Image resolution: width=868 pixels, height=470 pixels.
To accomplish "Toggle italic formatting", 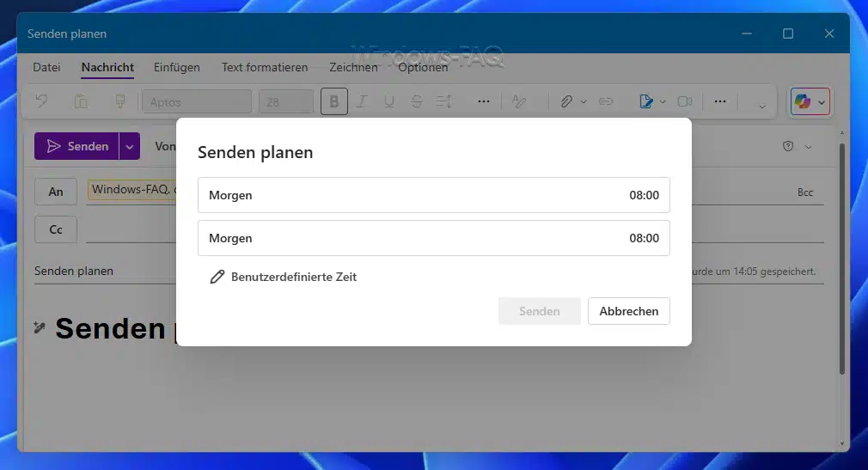I will (x=362, y=101).
